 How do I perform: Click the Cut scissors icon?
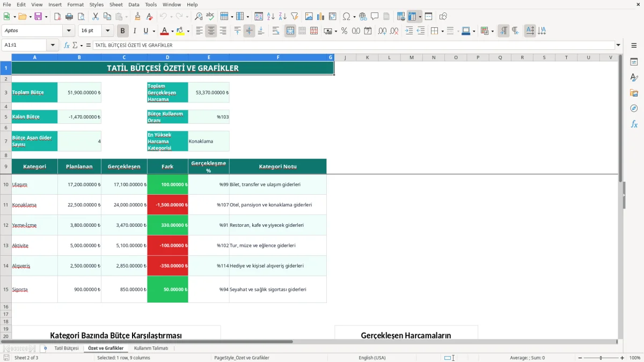(x=96, y=17)
